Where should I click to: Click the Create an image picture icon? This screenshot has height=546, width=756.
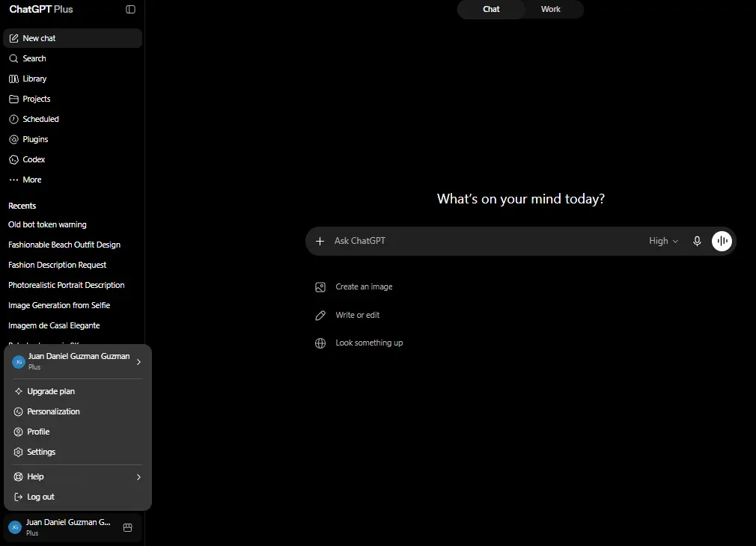pos(320,287)
